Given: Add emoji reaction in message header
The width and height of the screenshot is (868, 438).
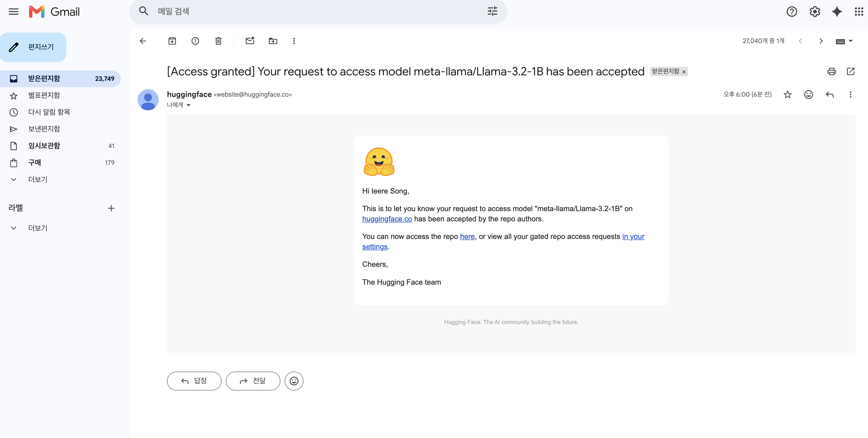Looking at the screenshot, I should [809, 95].
